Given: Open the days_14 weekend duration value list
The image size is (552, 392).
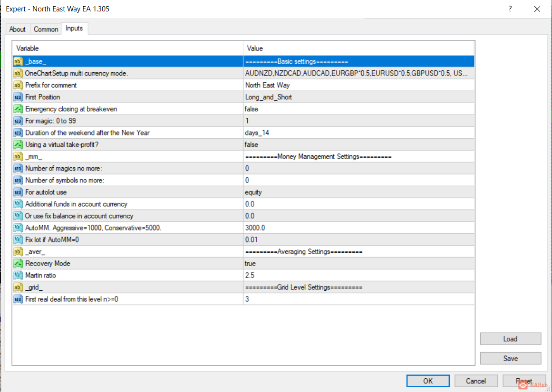Looking at the screenshot, I should pyautogui.click(x=359, y=133).
